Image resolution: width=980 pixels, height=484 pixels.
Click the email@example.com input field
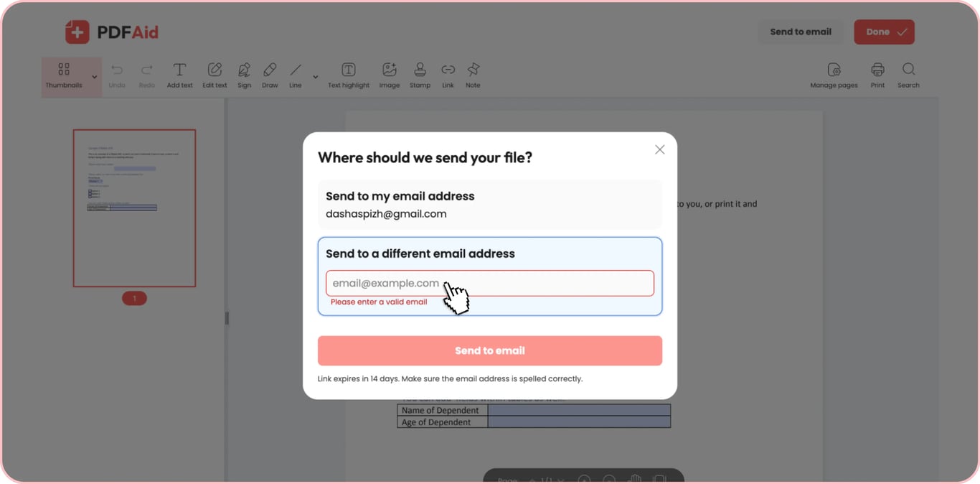tap(490, 283)
